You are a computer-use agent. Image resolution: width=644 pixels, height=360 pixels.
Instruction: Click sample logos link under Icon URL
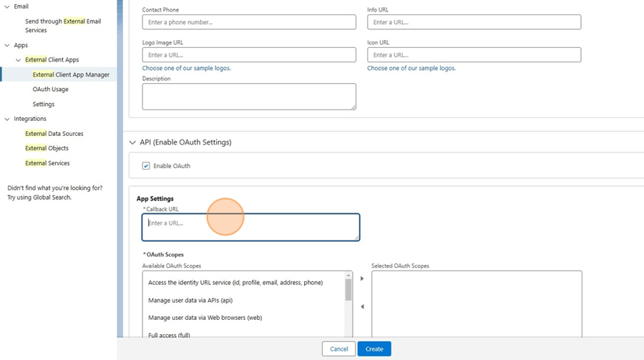[411, 69]
